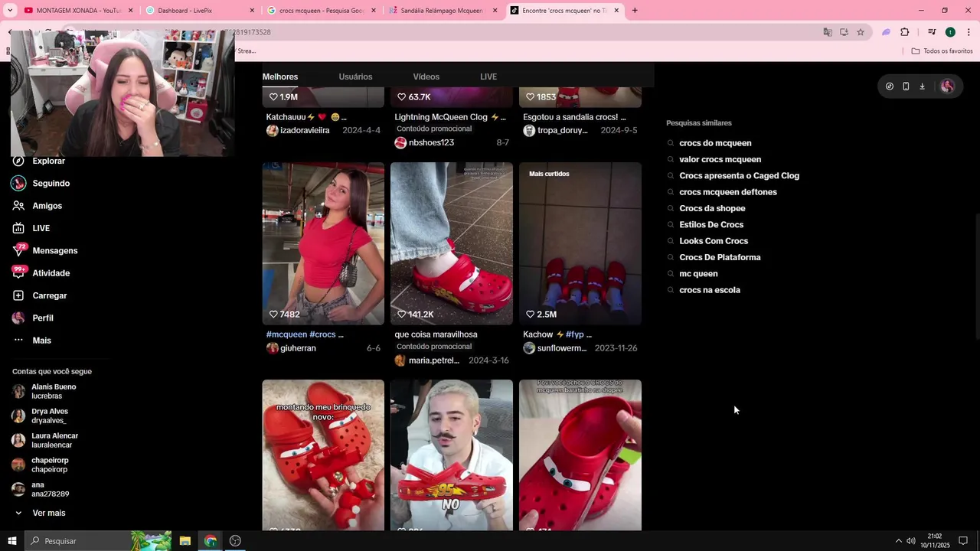Go to LIVE in the sidebar

[x=41, y=228]
